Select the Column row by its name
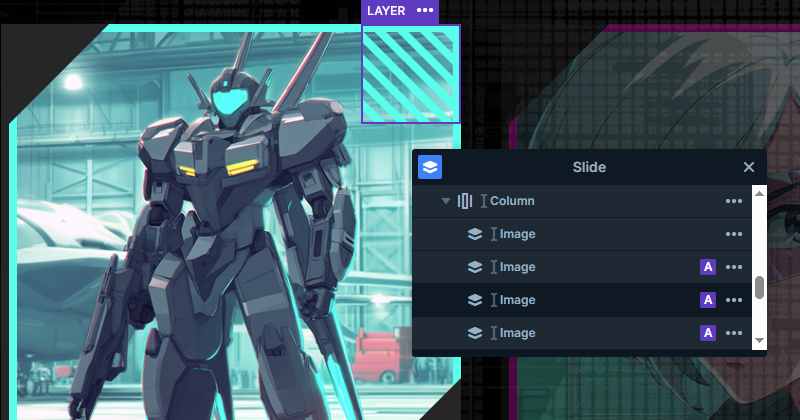The width and height of the screenshot is (800, 420). tap(512, 201)
